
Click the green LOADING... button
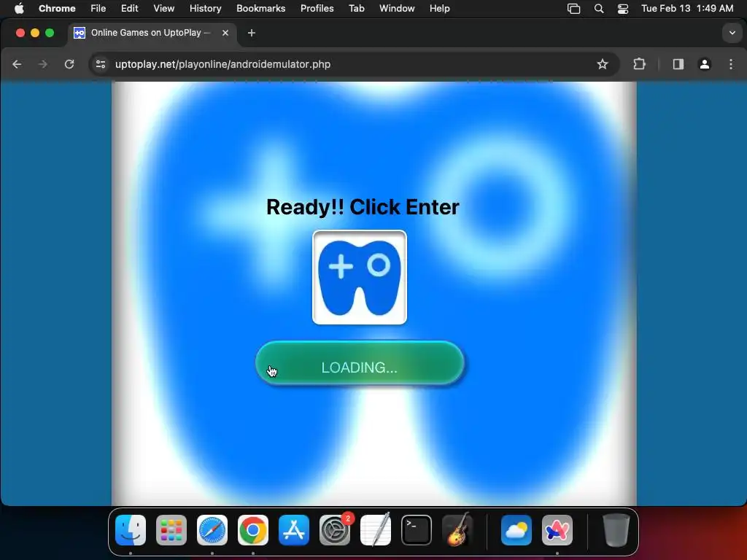[360, 363]
